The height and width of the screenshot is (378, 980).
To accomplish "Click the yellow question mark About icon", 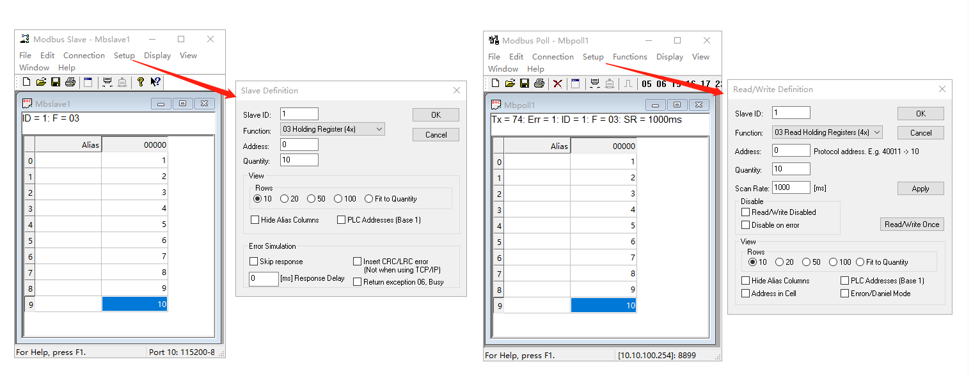I will click(x=141, y=82).
